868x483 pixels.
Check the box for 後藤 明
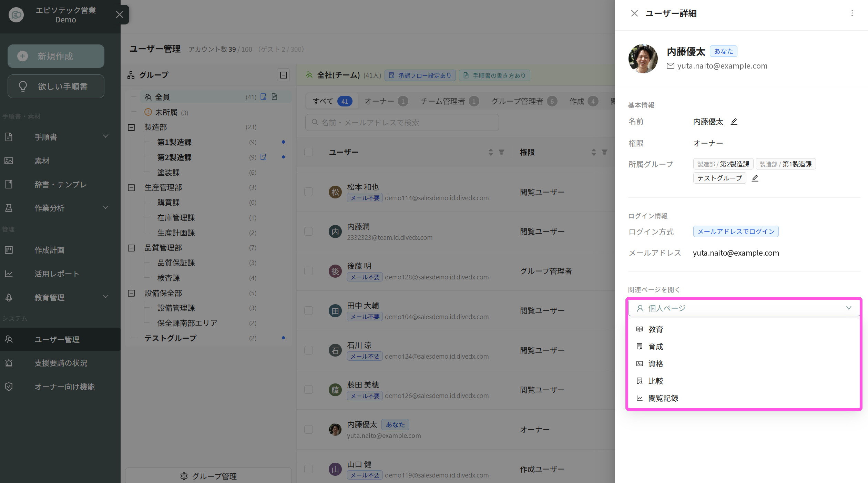coord(309,271)
